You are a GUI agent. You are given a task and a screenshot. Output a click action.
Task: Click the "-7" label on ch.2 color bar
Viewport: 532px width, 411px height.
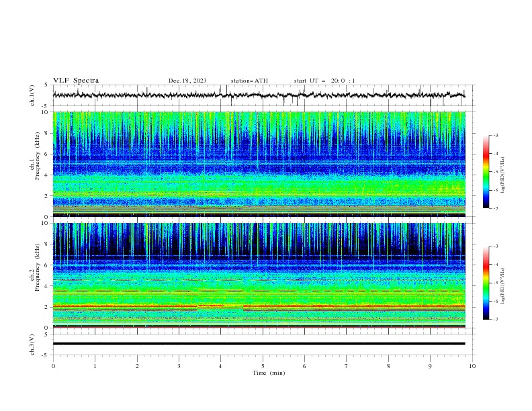(496, 320)
